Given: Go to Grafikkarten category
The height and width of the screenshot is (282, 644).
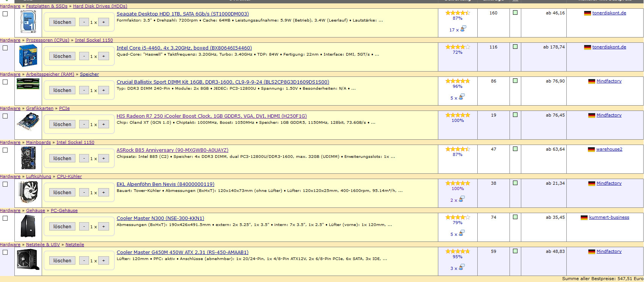Looking at the screenshot, I should 40,108.
